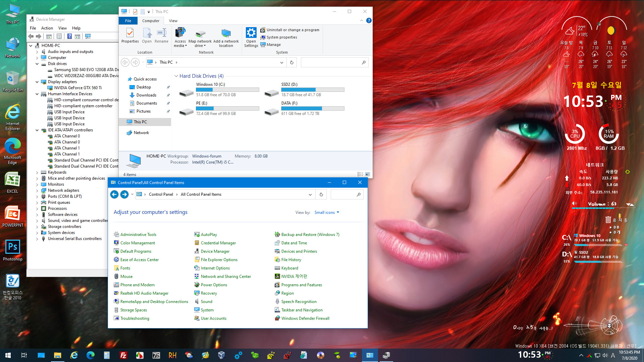Collapse the Display adapters node
The height and width of the screenshot is (362, 644).
pos(37,82)
